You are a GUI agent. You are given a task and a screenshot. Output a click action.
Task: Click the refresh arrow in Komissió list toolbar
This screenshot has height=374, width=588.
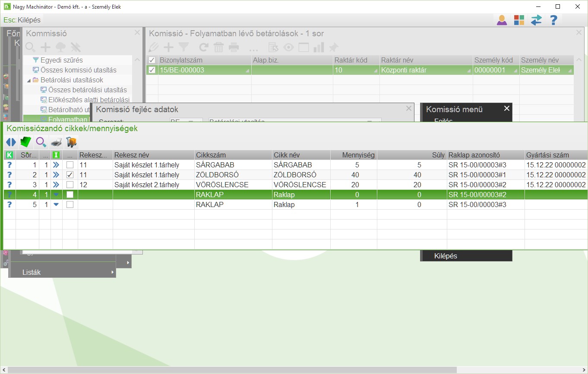click(x=204, y=47)
